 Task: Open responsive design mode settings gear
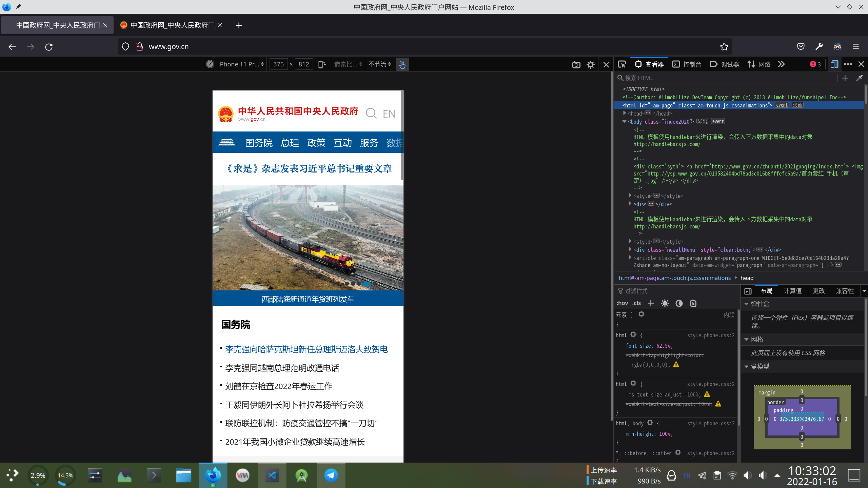591,64
